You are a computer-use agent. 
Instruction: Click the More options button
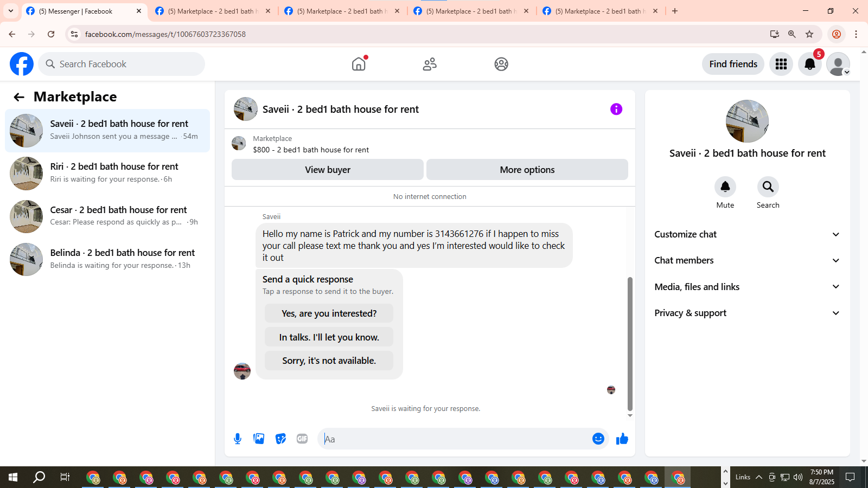(x=527, y=170)
